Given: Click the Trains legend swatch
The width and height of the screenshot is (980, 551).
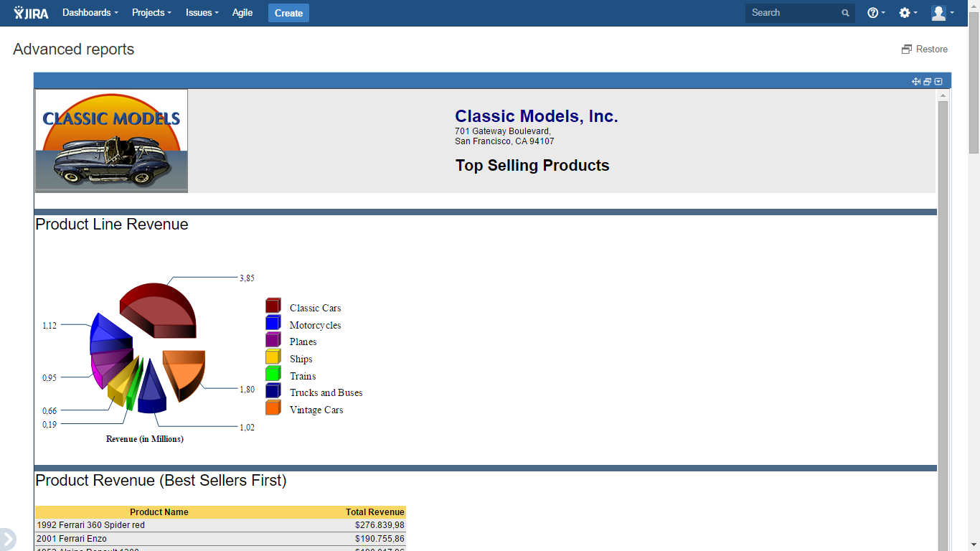Looking at the screenshot, I should [x=273, y=375].
